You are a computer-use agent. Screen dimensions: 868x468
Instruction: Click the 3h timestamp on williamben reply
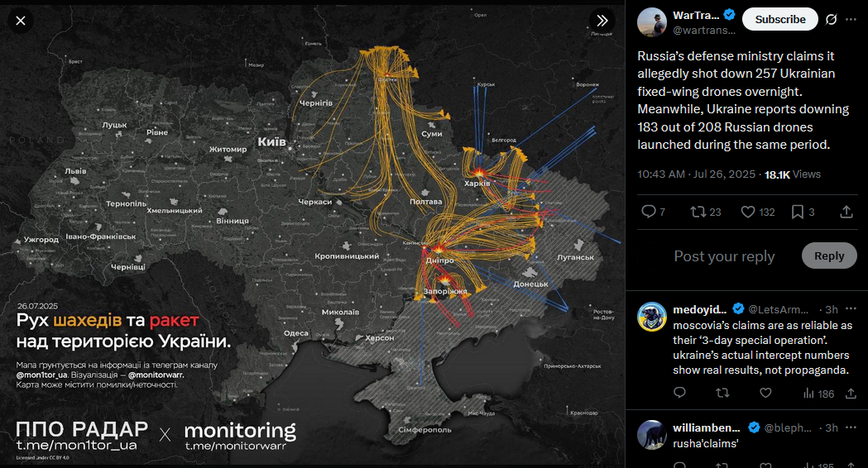(x=832, y=427)
